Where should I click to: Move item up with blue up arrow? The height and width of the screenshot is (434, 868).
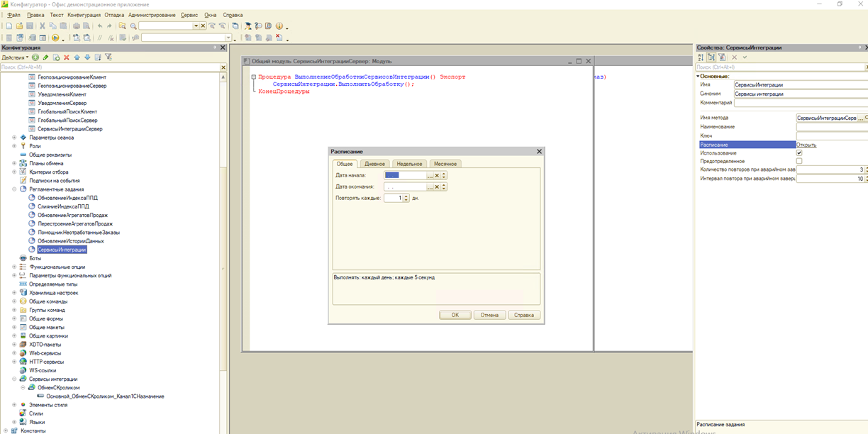pos(77,57)
